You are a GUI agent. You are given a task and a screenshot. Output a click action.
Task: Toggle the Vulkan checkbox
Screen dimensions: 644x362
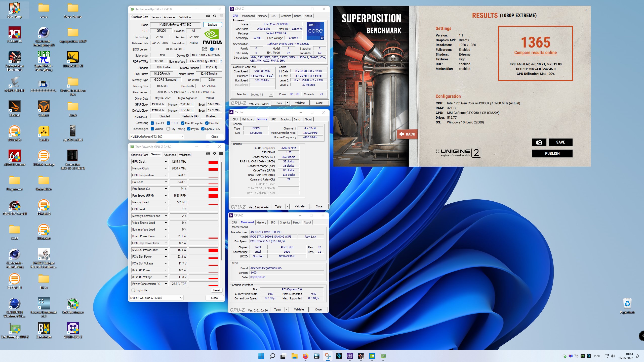point(152,129)
